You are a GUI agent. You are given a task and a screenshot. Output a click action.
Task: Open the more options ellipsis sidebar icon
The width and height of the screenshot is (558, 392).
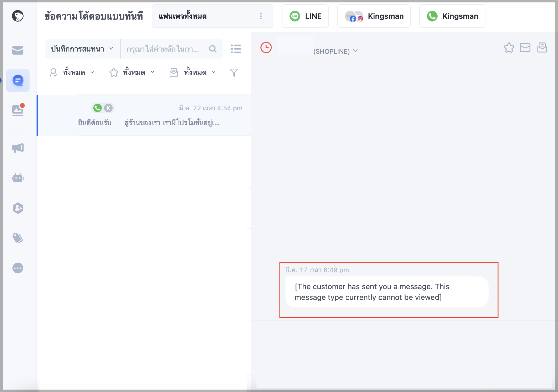18,268
